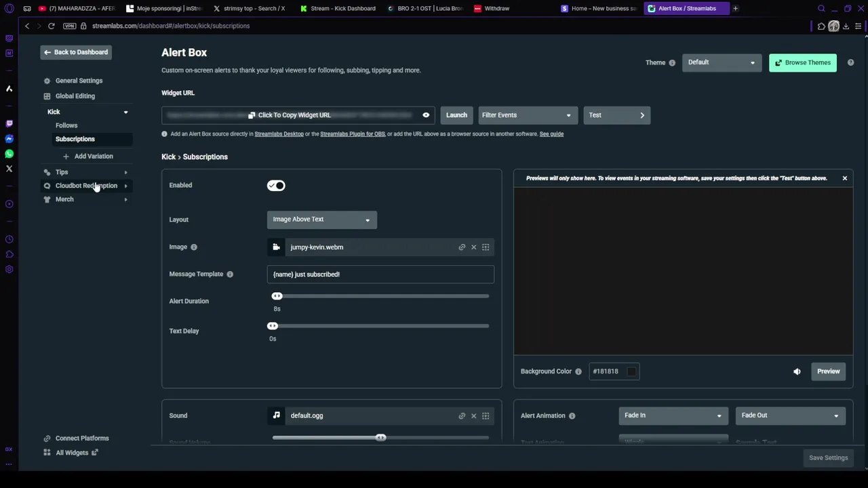Click the Alert Animation info icon
The height and width of the screenshot is (488, 868).
572,416
